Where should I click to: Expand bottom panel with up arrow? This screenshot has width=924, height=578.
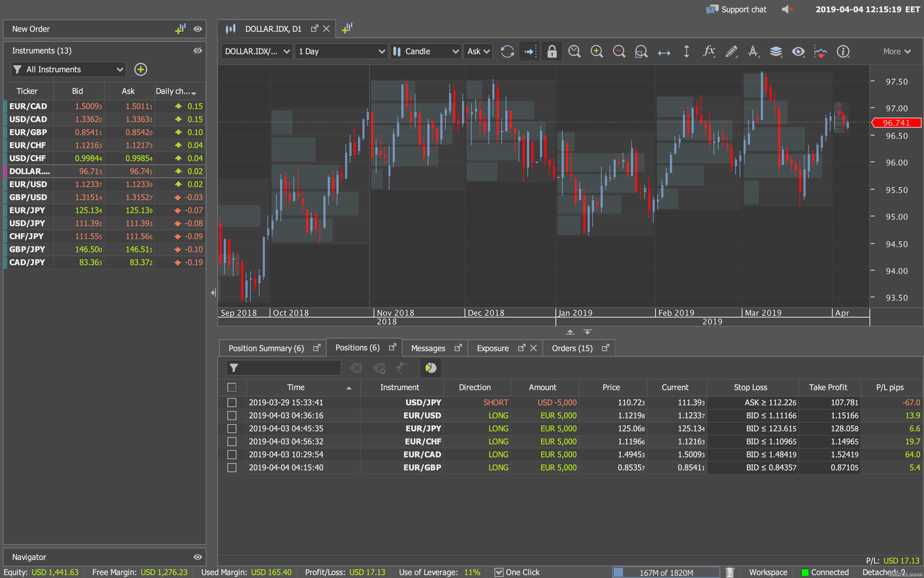click(x=570, y=332)
